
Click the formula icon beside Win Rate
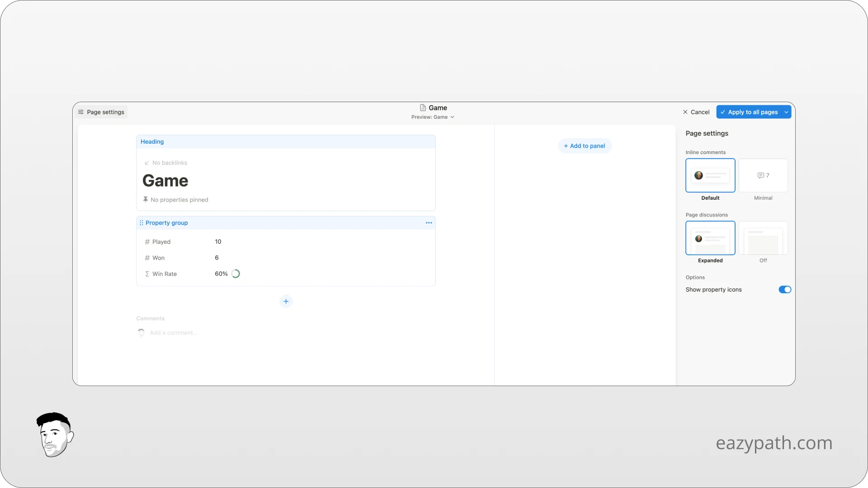(x=147, y=274)
